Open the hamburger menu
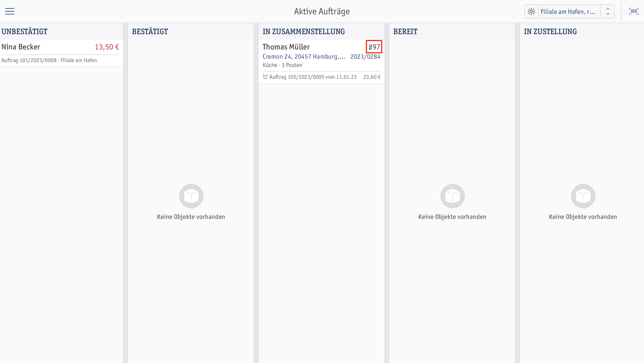This screenshot has height=363, width=644. pos(9,11)
